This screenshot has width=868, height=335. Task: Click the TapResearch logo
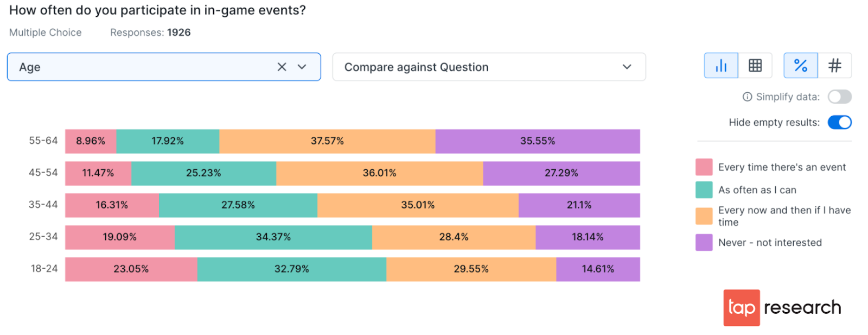tap(782, 307)
